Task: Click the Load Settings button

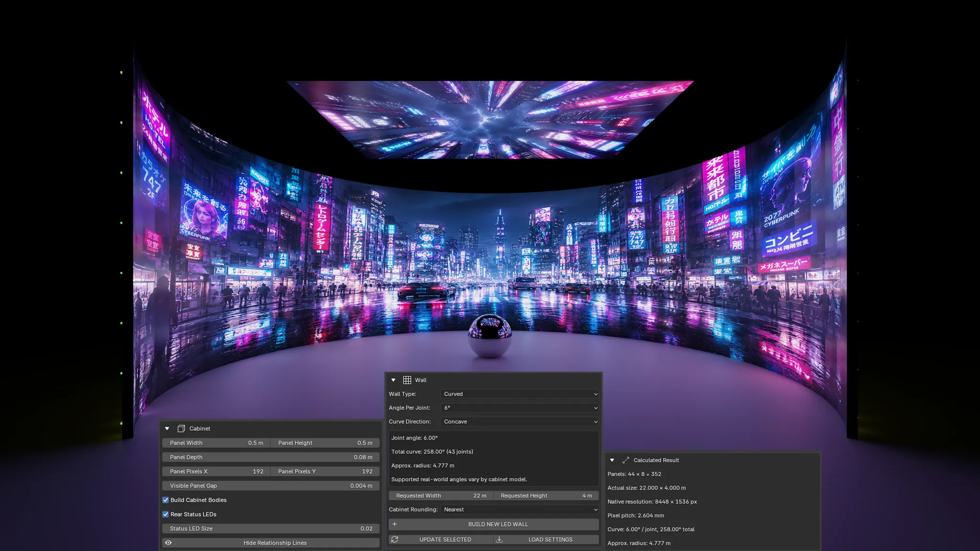Action: click(546, 540)
